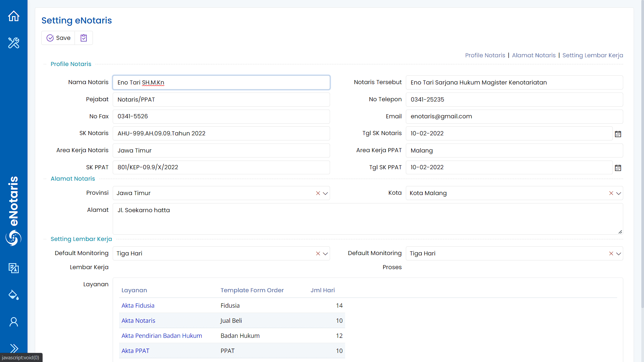Focus the SK Notaris input field
Viewport: 644px width, 362px height.
click(x=221, y=133)
